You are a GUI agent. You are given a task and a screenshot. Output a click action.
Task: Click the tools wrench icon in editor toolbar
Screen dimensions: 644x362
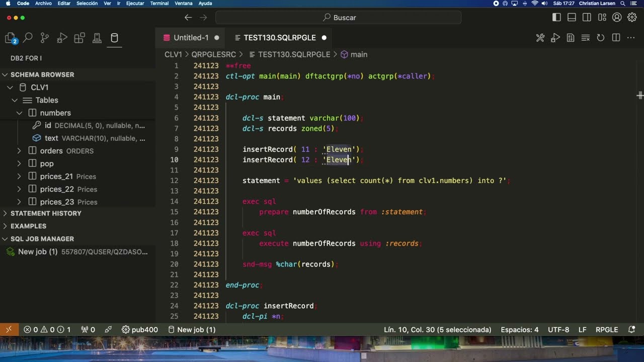[540, 38]
